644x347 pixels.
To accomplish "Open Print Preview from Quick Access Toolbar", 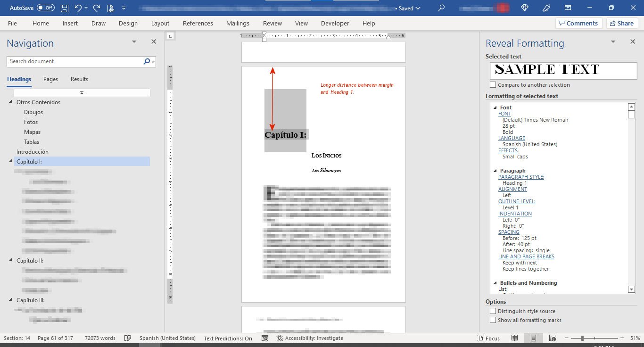I will (x=110, y=8).
